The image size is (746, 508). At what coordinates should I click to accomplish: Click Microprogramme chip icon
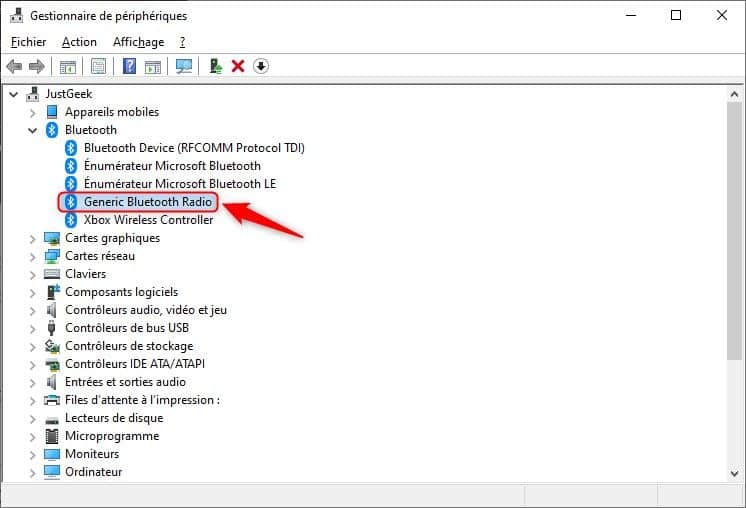pos(52,436)
